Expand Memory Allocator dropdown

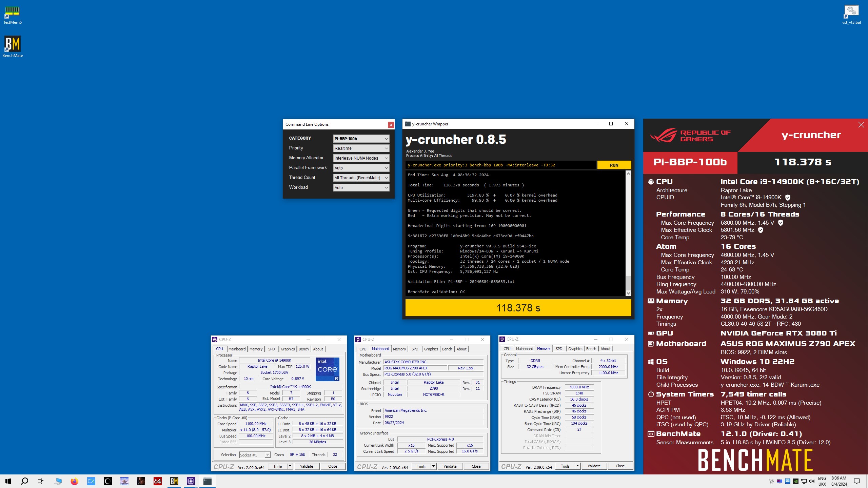pos(361,158)
